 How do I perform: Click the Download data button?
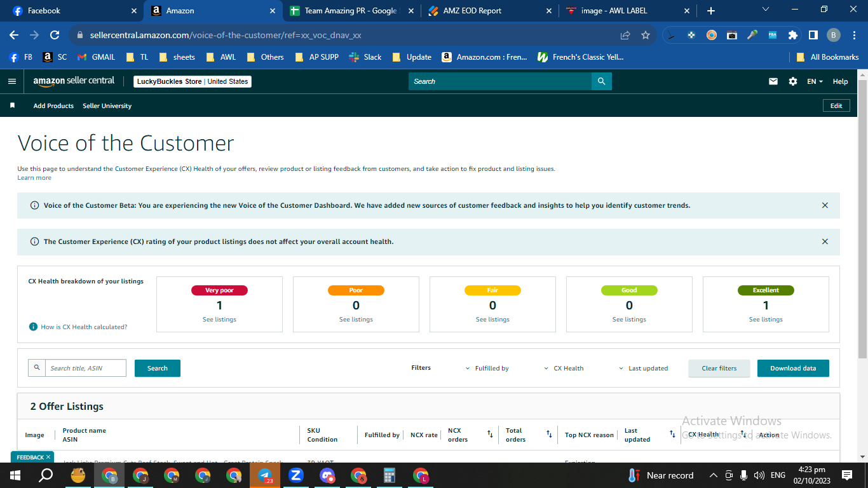point(793,369)
